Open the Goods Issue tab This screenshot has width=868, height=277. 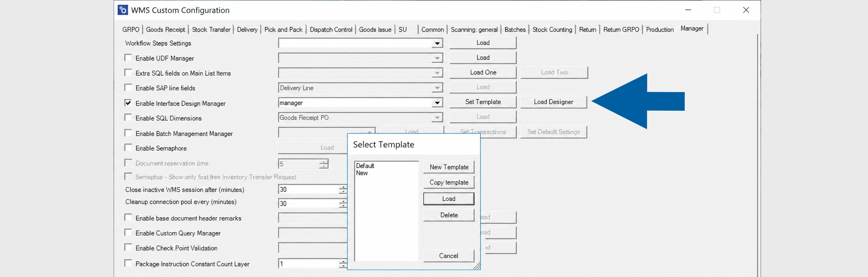pos(375,29)
